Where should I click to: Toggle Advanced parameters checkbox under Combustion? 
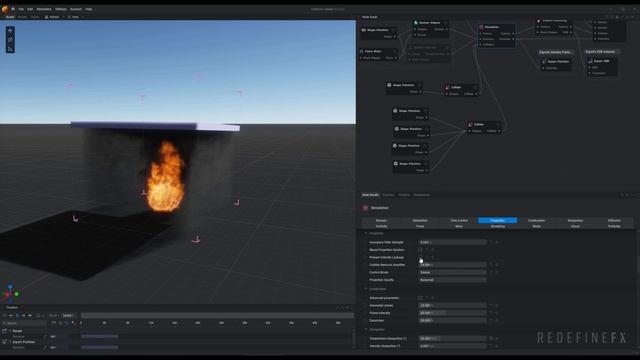(x=420, y=298)
